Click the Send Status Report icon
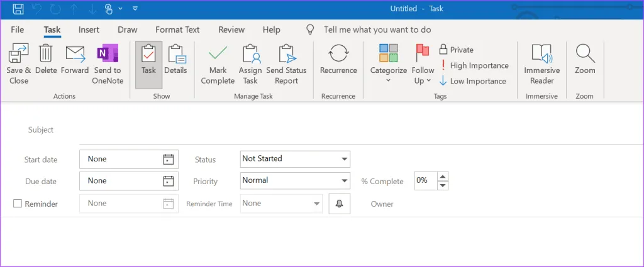Viewport: 644px width, 267px height. pyautogui.click(x=286, y=55)
